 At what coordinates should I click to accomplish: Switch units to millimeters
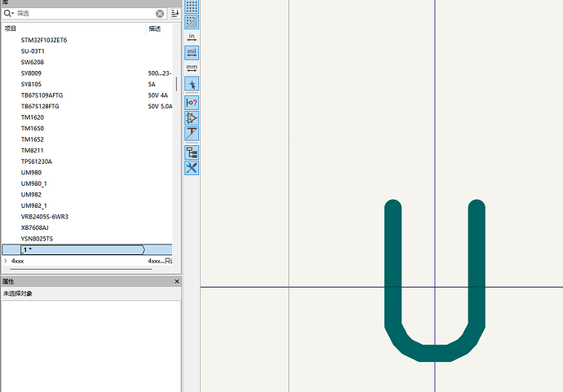[x=192, y=68]
